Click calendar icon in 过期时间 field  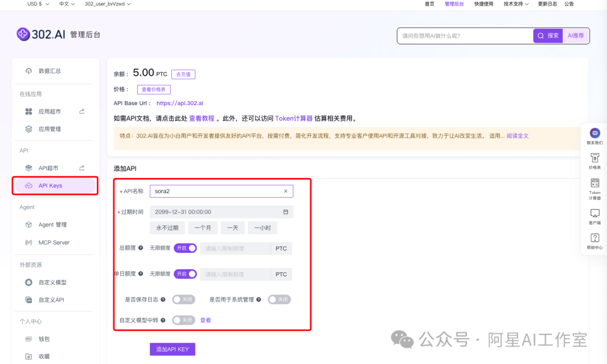click(286, 212)
